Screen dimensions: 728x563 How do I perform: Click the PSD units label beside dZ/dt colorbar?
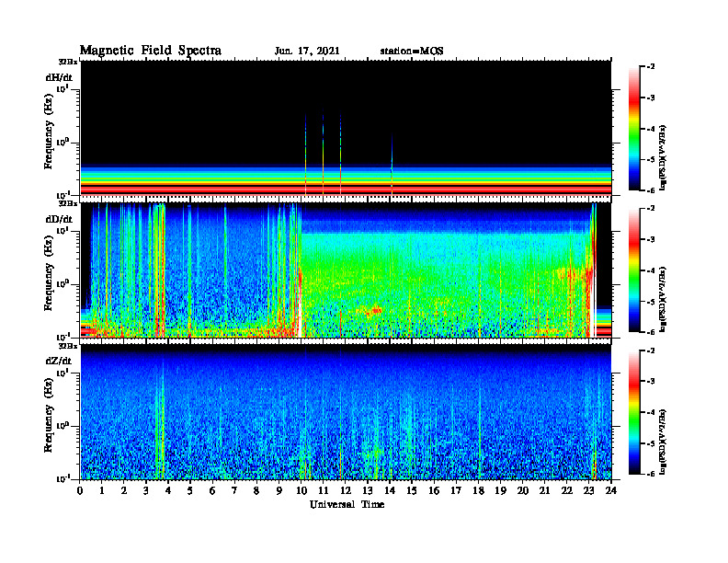[x=664, y=441]
